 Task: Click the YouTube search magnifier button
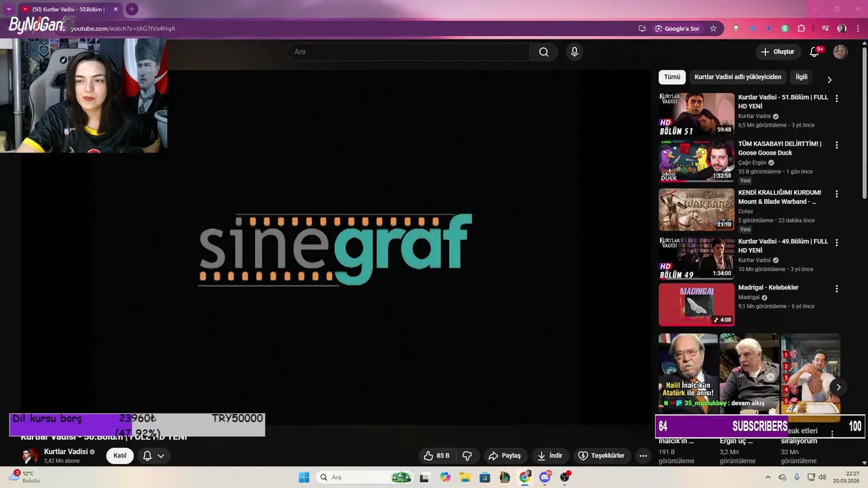[544, 52]
